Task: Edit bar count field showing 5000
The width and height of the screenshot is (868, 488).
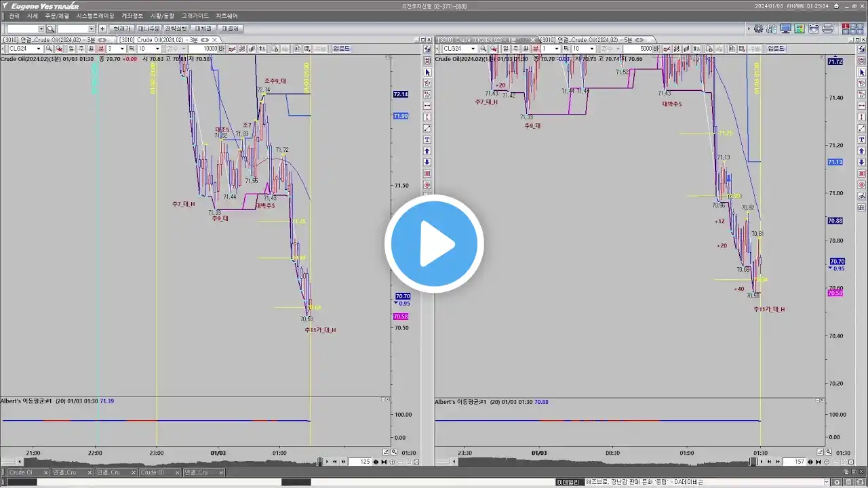Action: 637,48
